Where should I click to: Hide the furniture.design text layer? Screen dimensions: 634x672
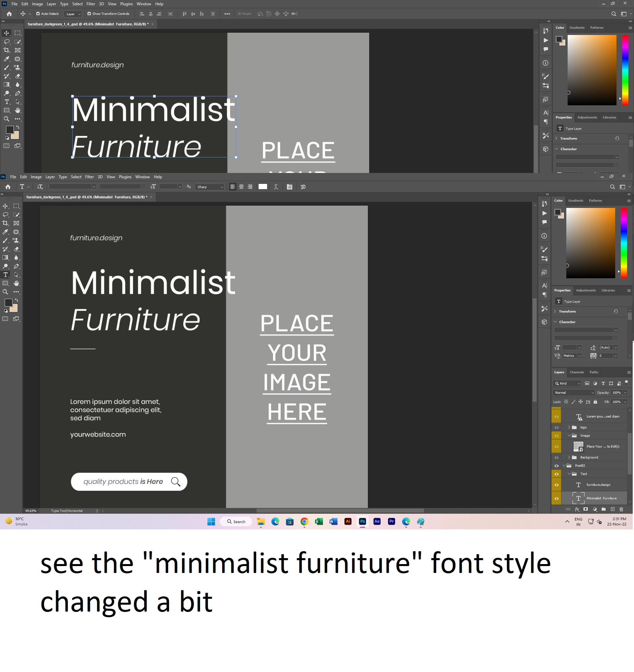click(x=557, y=485)
